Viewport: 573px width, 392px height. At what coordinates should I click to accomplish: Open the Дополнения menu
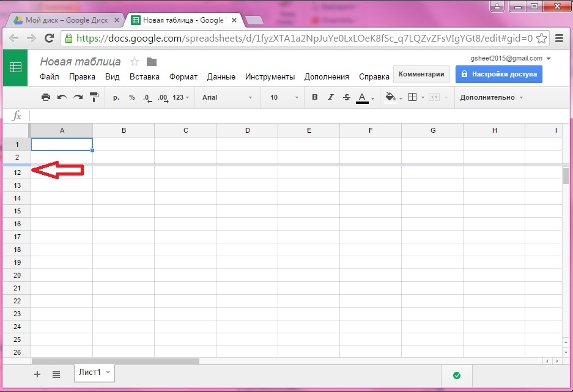pos(327,76)
